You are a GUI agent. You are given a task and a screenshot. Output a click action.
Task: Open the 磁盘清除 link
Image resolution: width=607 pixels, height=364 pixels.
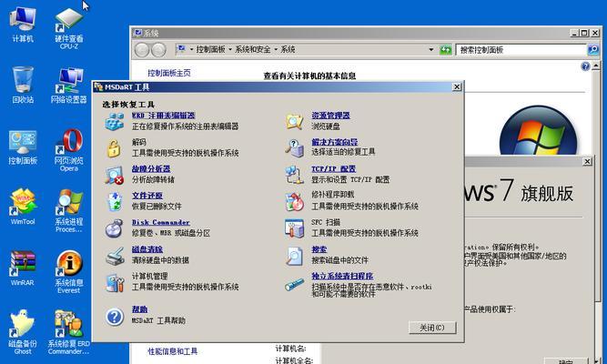click(147, 249)
